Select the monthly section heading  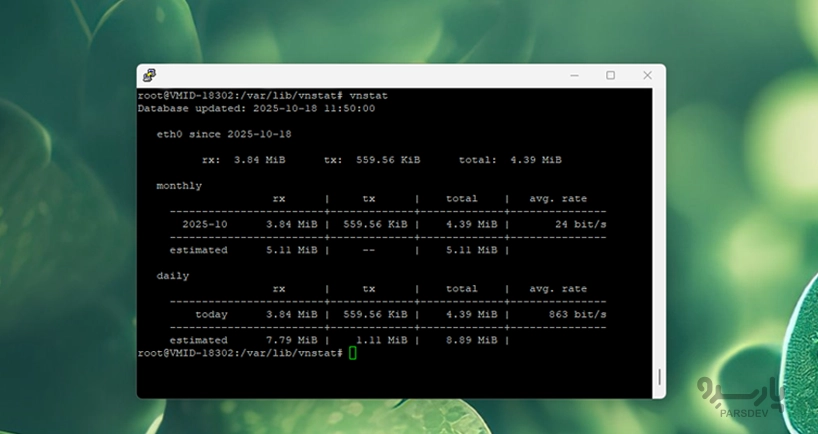pyautogui.click(x=179, y=186)
